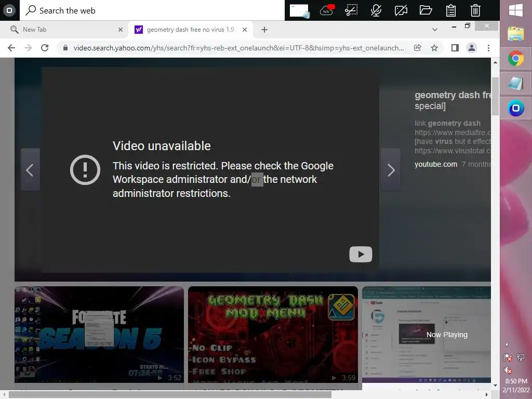Bookmark this page with the star icon
The image size is (532, 399).
(x=434, y=48)
